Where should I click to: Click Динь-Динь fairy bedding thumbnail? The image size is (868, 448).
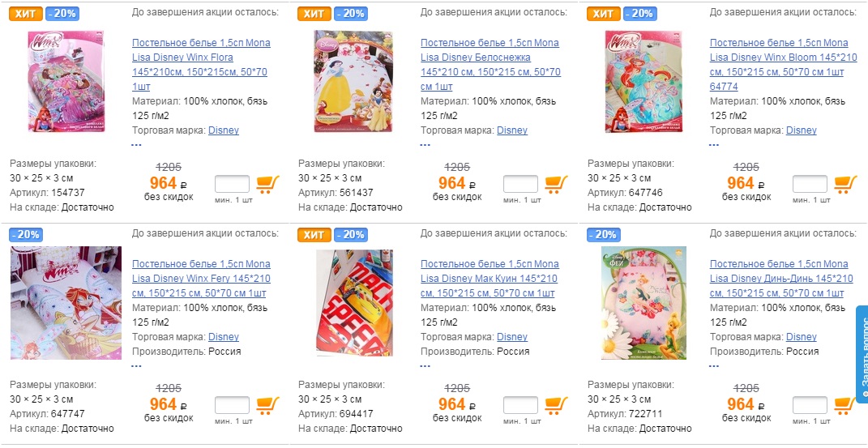tap(644, 302)
